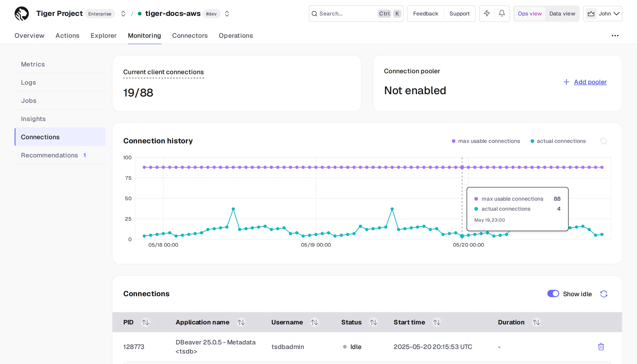Image resolution: width=637 pixels, height=364 pixels.
Task: Open the Actions tab
Action: 67,35
